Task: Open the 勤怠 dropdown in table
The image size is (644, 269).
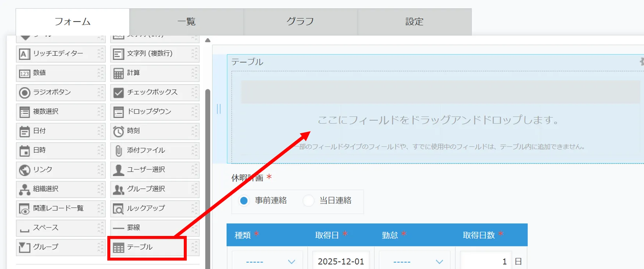Action: 414,261
